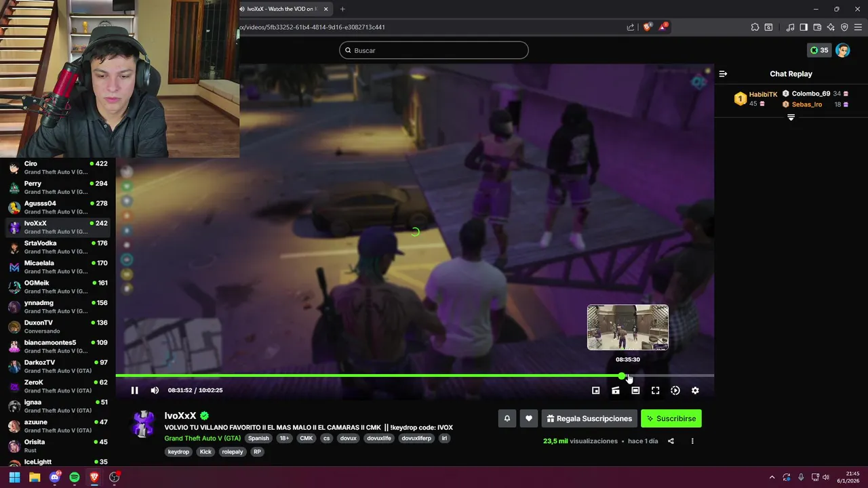Image resolution: width=868 pixels, height=488 pixels.
Task: Open Agusss04 channel in sidebar
Action: click(x=58, y=207)
